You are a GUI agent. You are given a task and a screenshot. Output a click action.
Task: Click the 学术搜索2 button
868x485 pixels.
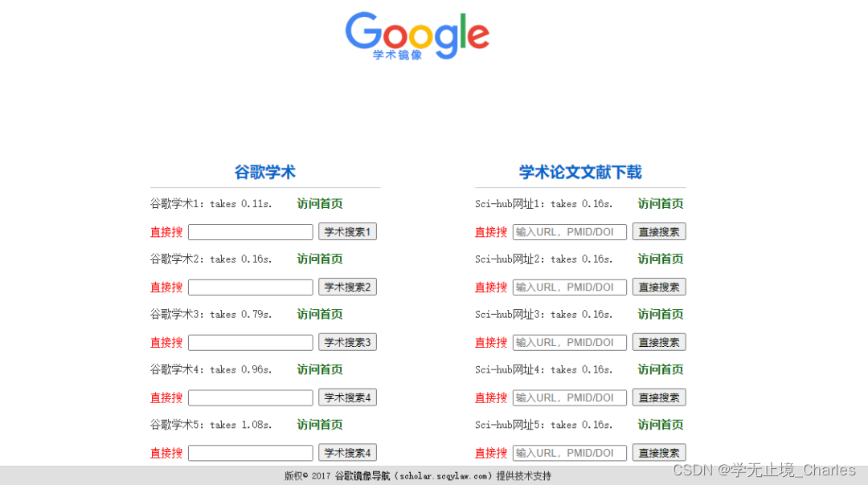click(348, 287)
